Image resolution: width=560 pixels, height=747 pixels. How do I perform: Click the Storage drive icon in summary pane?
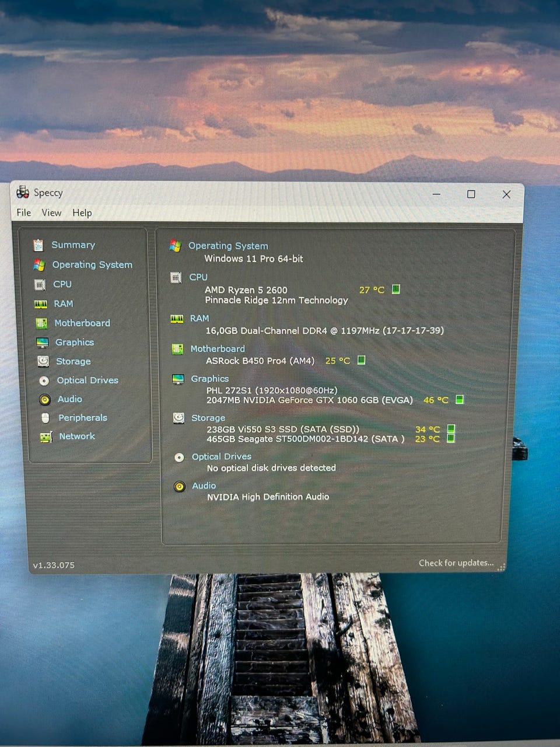point(178,418)
